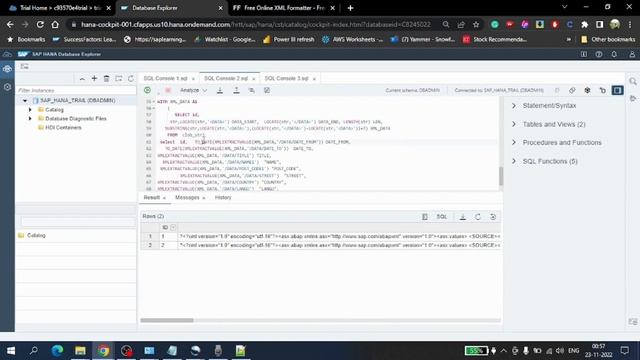Open the Messages tab

tap(187, 198)
